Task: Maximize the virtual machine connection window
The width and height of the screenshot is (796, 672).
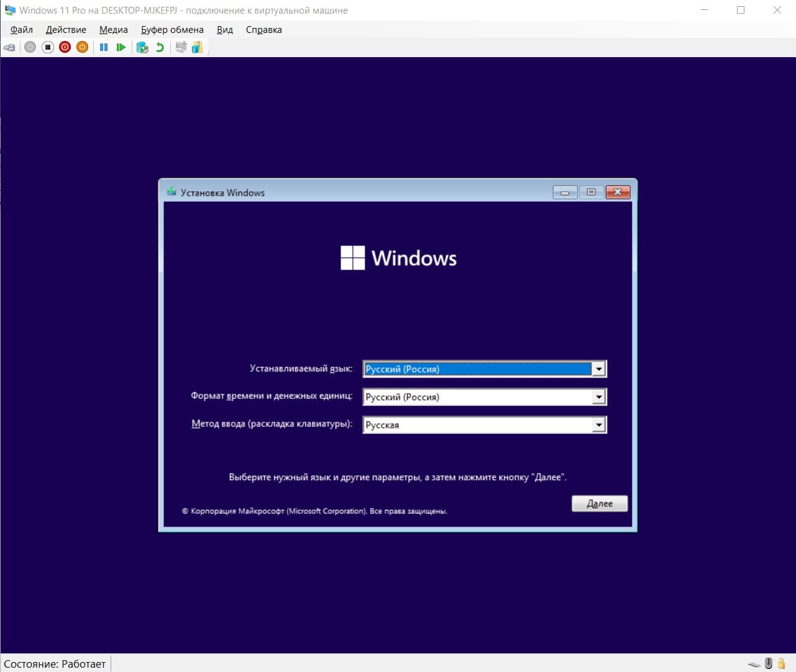Action: pos(741,11)
